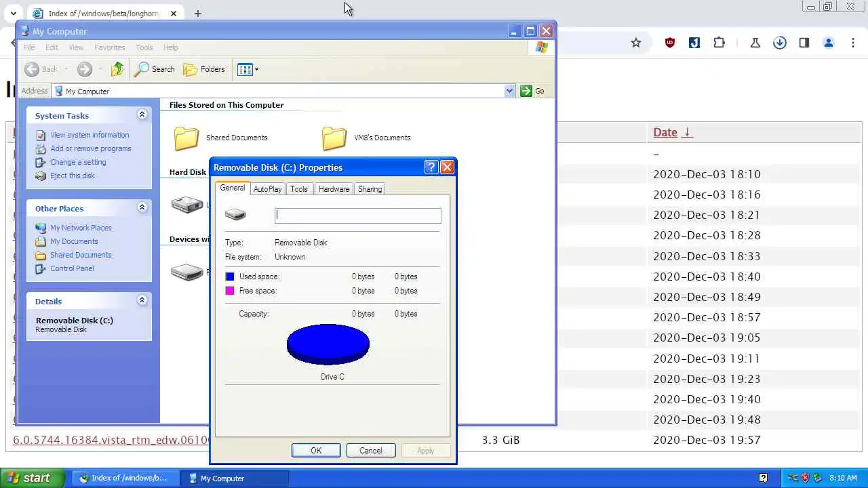Collapse the System Tasks panel
868x488 pixels.
click(x=142, y=115)
